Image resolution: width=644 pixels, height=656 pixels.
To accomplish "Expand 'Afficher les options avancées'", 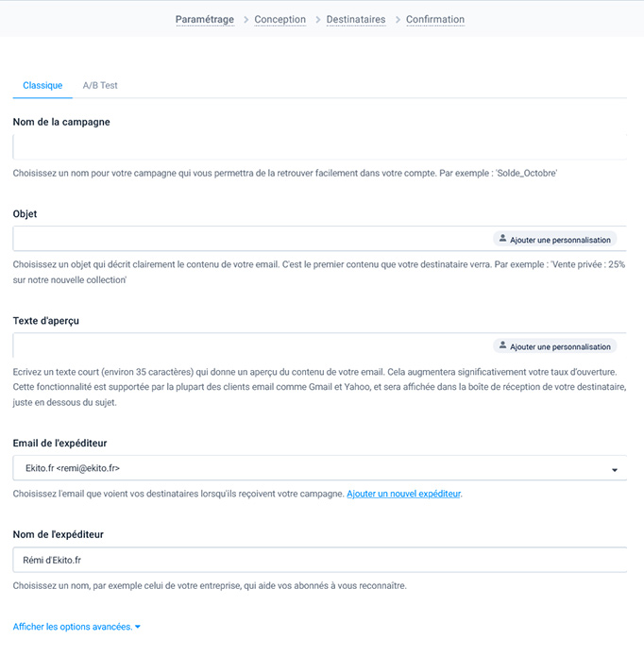I will [x=73, y=627].
